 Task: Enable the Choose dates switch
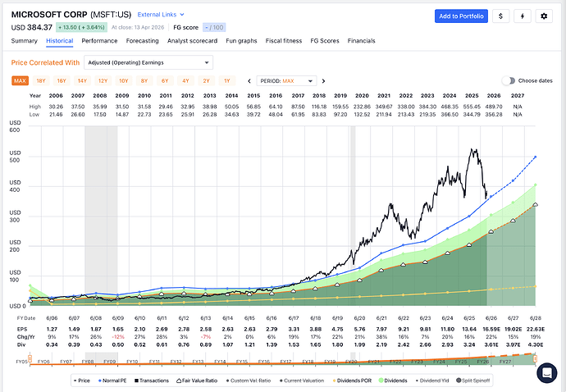509,81
